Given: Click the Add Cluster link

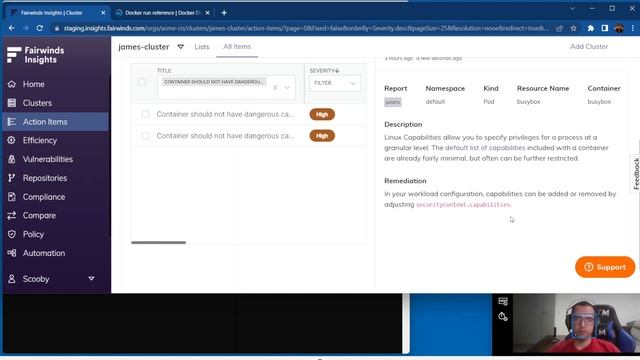Looking at the screenshot, I should coord(589,47).
